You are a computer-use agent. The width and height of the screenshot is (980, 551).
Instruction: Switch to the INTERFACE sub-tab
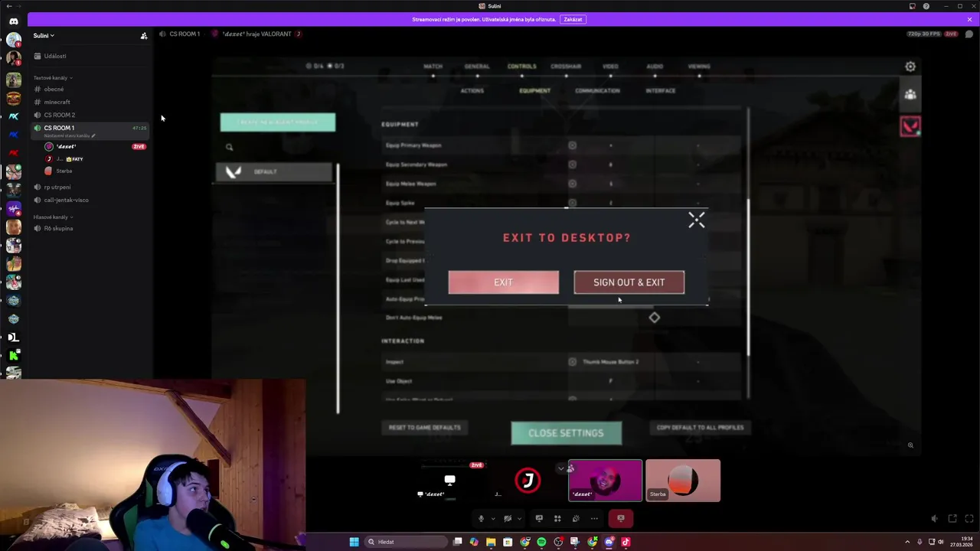pos(660,90)
